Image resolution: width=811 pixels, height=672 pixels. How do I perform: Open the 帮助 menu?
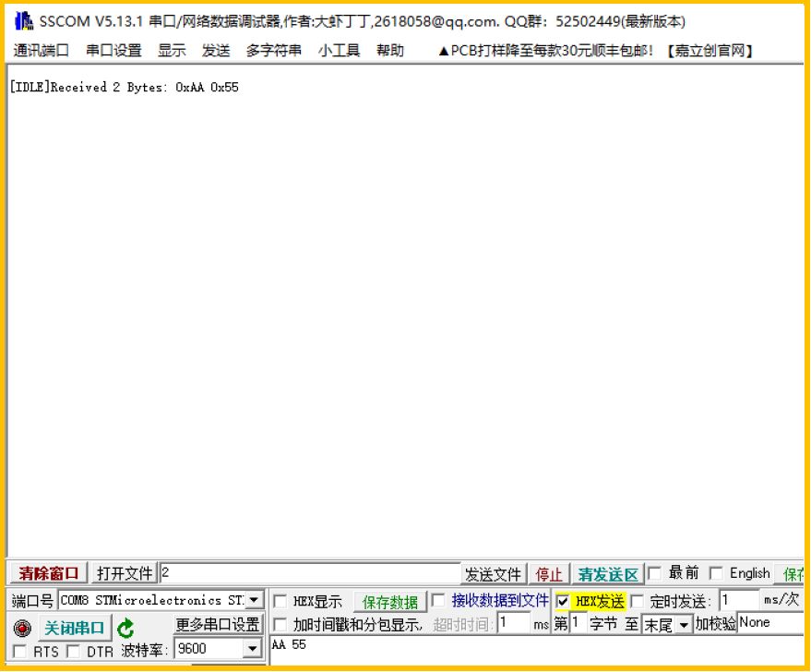(x=390, y=51)
